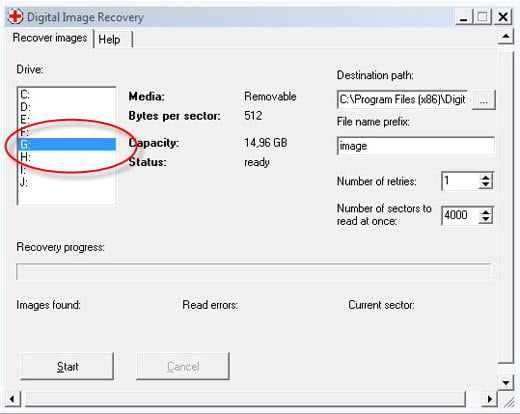Browse for destination path with ... button
This screenshot has width=520, height=414.
tap(484, 100)
